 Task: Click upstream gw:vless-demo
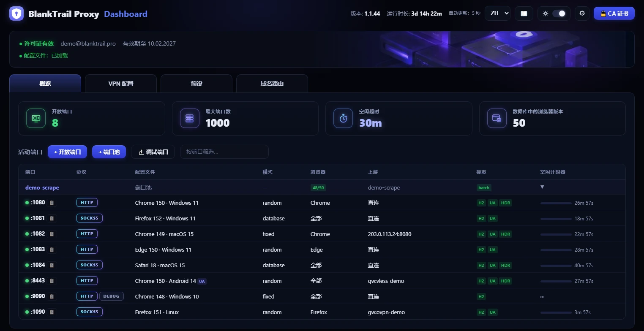(386, 281)
